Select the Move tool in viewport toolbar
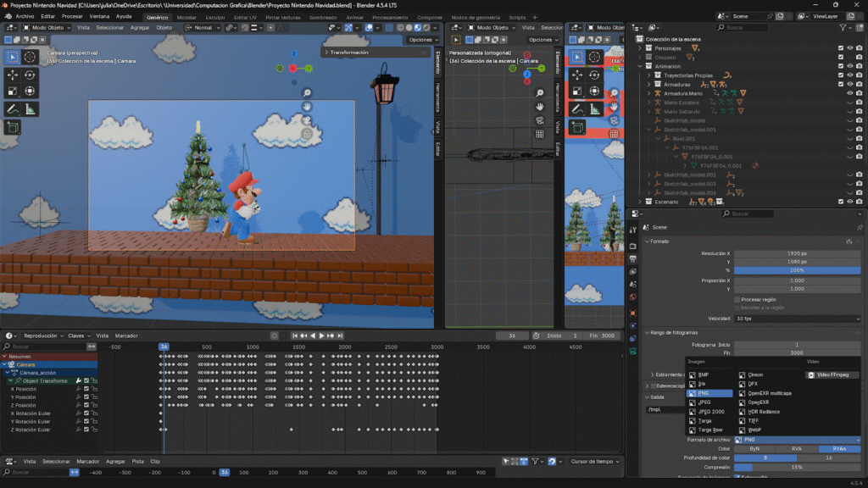 pyautogui.click(x=13, y=75)
